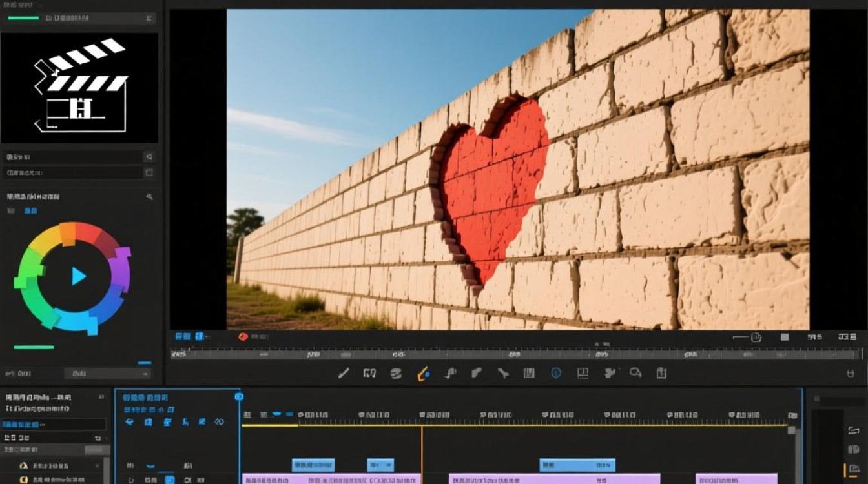Toggle the square checkbox in the second property row

point(149,172)
